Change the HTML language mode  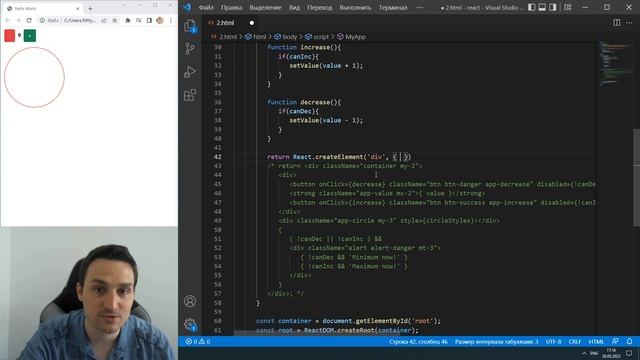pos(596,342)
